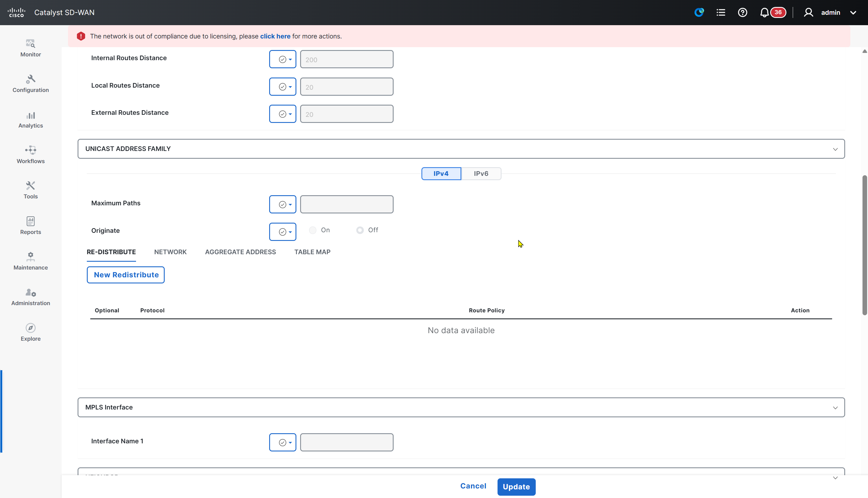Click the scrollbar up arrow
Viewport: 868px width, 498px height.
(865, 51)
